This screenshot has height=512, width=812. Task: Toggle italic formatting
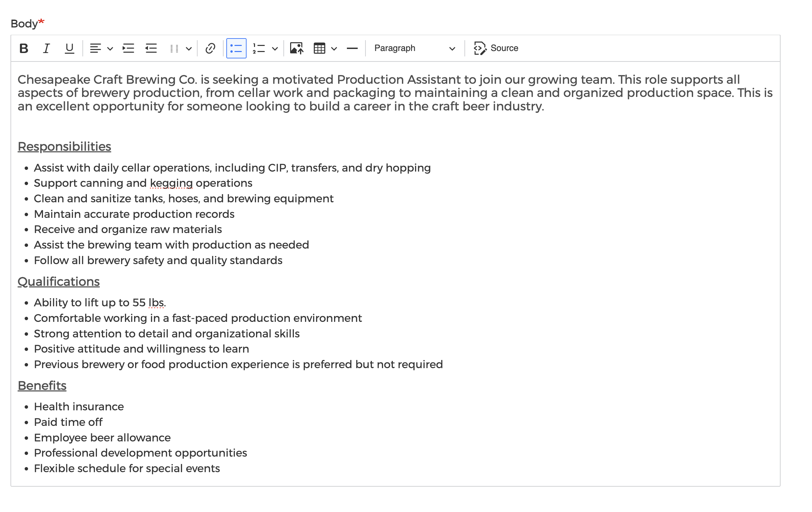pyautogui.click(x=46, y=48)
